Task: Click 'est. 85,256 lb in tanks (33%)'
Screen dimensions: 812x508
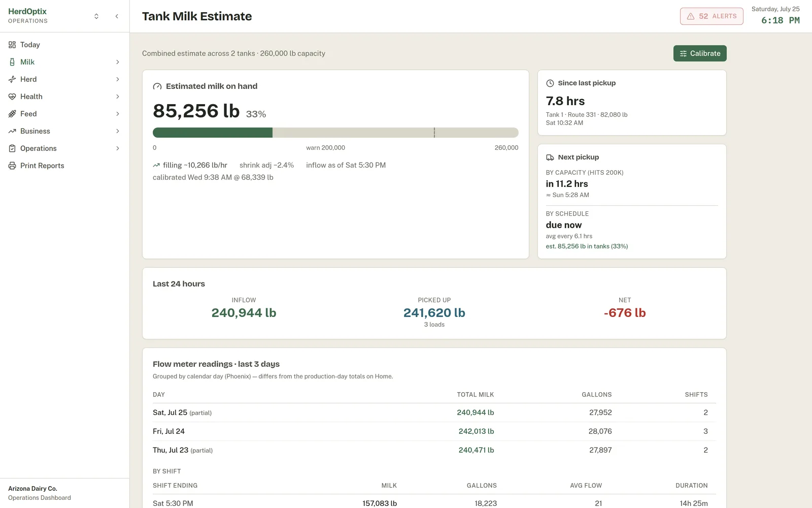Action: [x=587, y=246]
